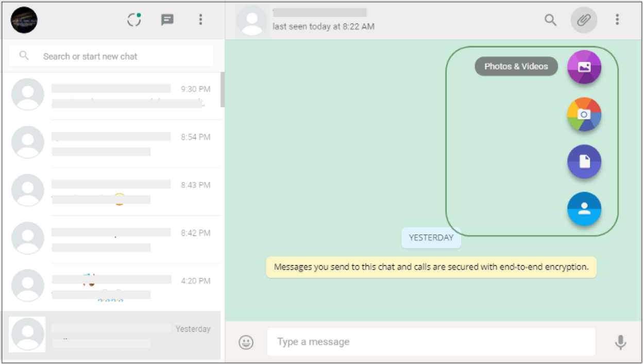The height and width of the screenshot is (364, 644).
Task: Start a new chat via message icon
Action: (x=167, y=20)
